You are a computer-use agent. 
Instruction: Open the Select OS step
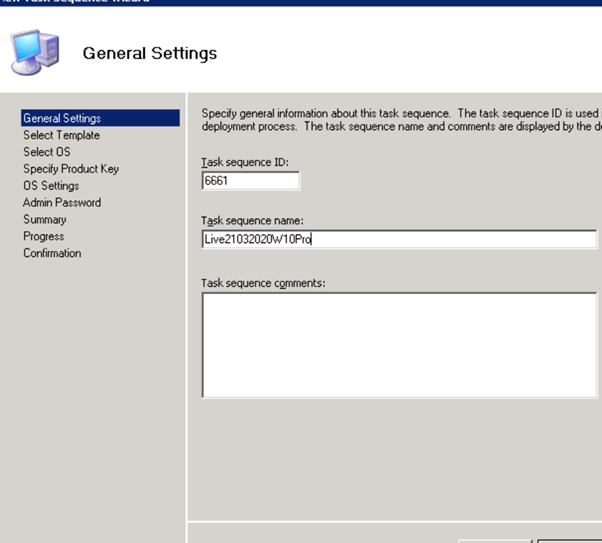46,152
